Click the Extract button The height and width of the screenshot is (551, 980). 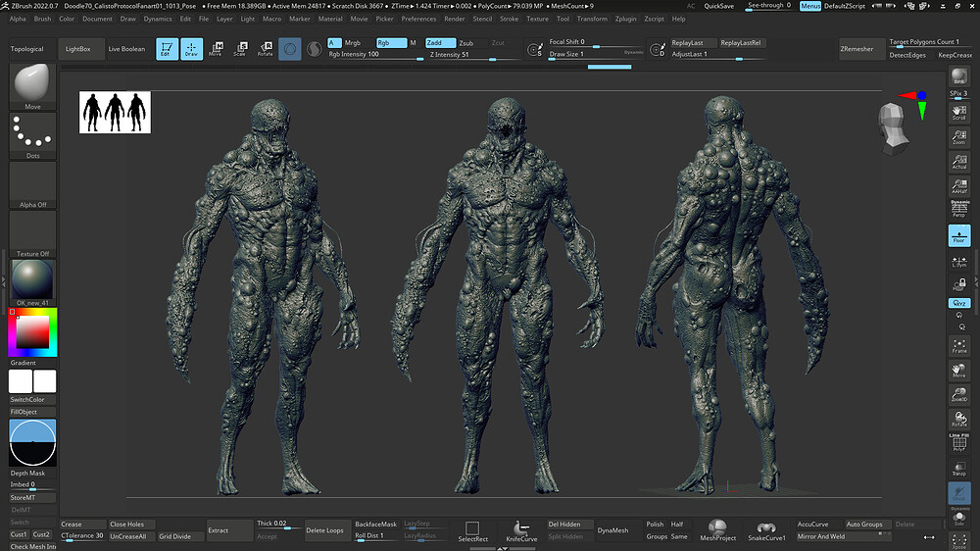[229, 530]
